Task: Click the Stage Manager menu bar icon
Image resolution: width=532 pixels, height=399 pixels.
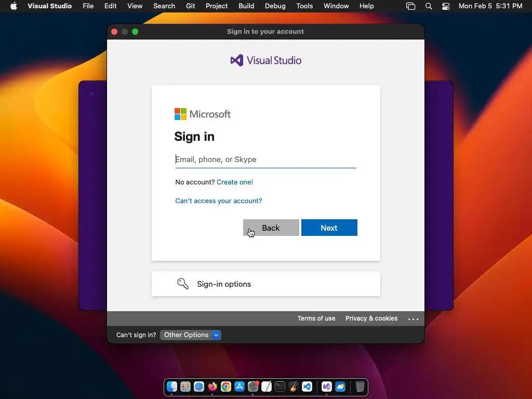Action: [x=410, y=6]
